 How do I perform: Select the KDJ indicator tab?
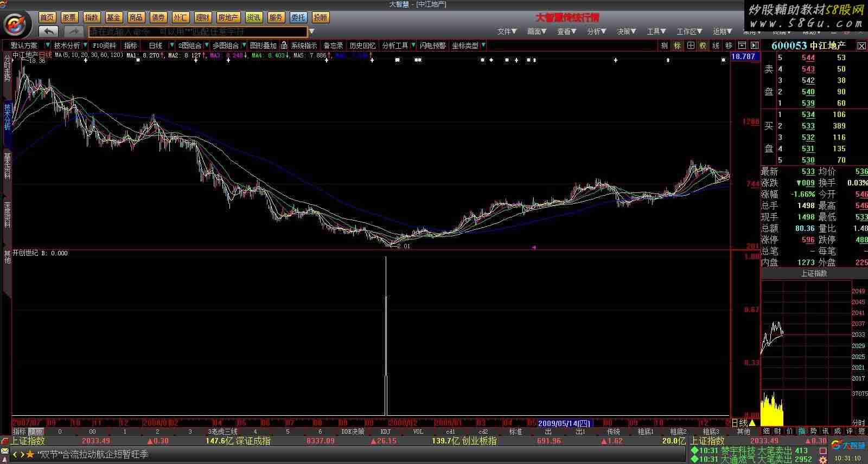coord(386,431)
